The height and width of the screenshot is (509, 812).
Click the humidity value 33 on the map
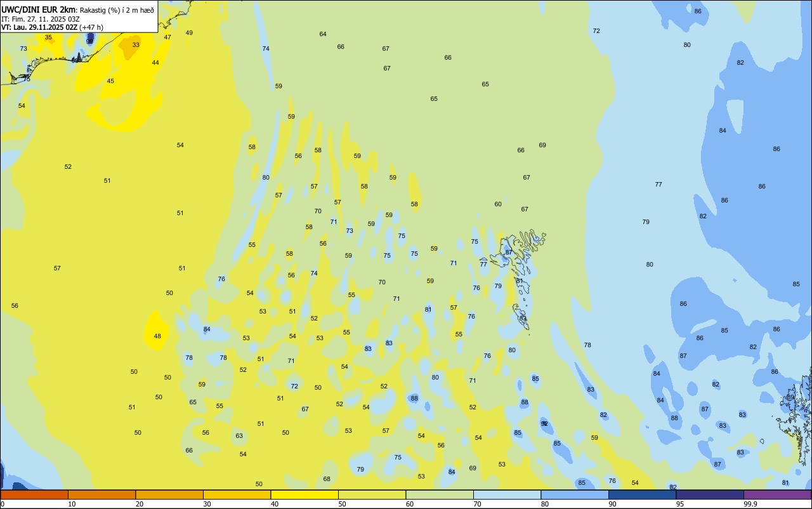point(136,45)
